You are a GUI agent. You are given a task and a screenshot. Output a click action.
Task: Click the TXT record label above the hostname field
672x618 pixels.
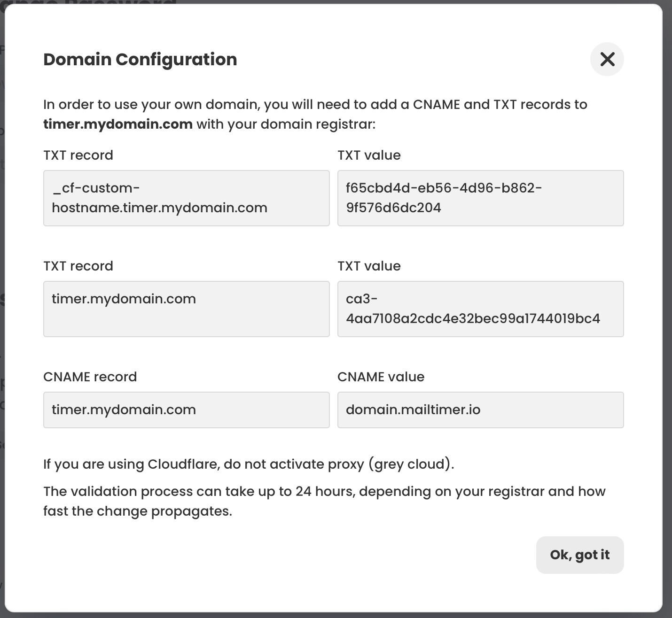[78, 155]
